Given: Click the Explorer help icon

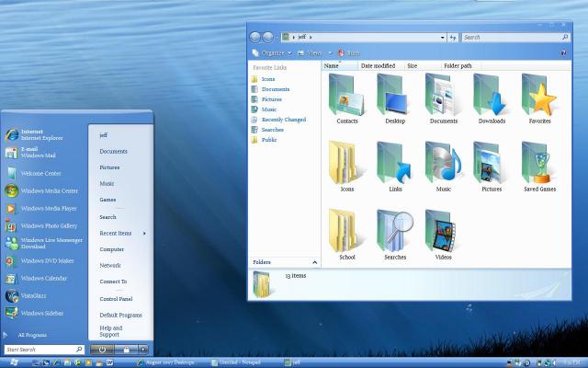Looking at the screenshot, I should pyautogui.click(x=563, y=53).
